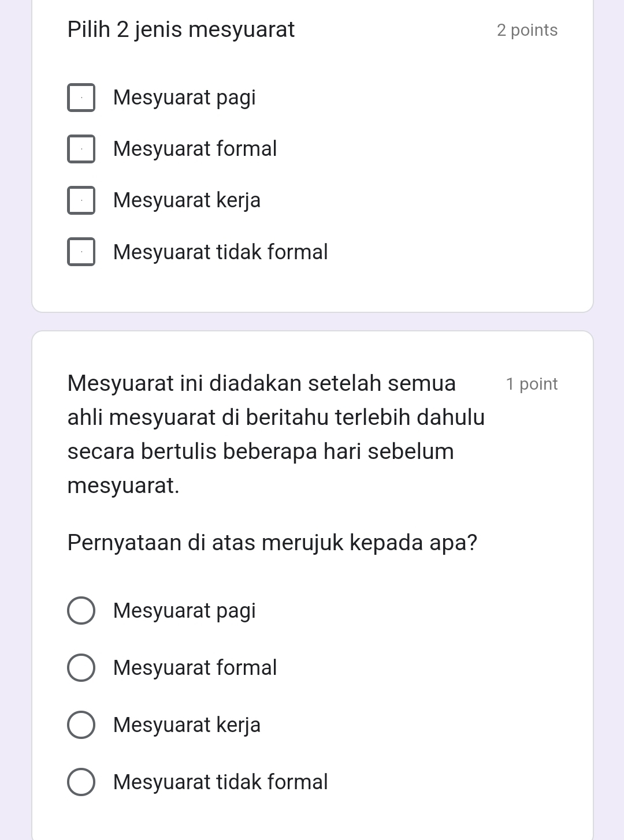This screenshot has width=624, height=840.
Task: Click 'Mesyuarat tidak formal' text beside radio button
Action: (x=220, y=782)
